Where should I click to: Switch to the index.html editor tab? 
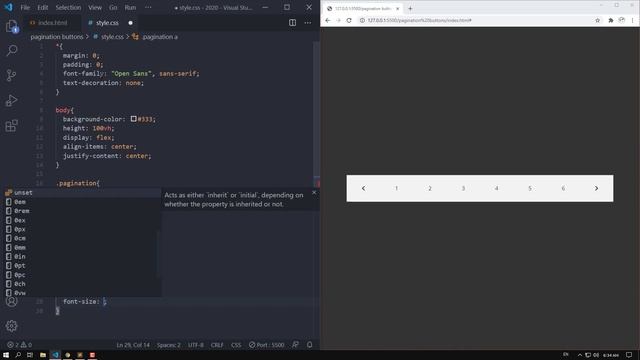[49, 23]
